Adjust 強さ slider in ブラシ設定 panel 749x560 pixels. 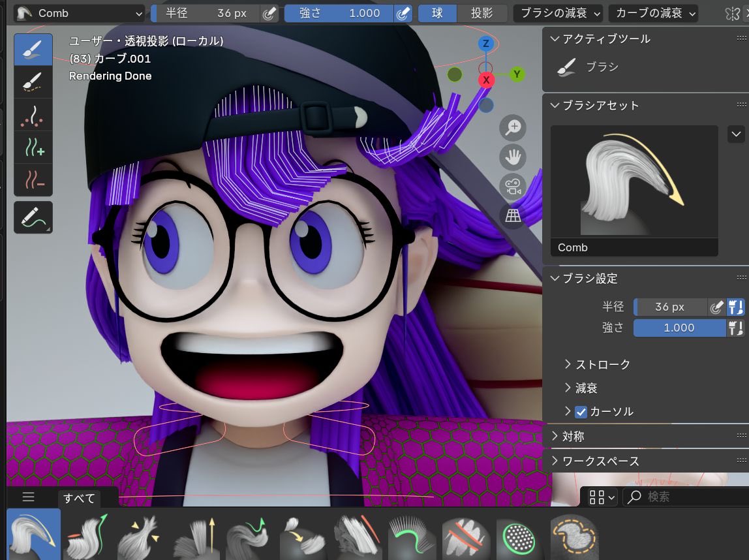click(x=679, y=328)
